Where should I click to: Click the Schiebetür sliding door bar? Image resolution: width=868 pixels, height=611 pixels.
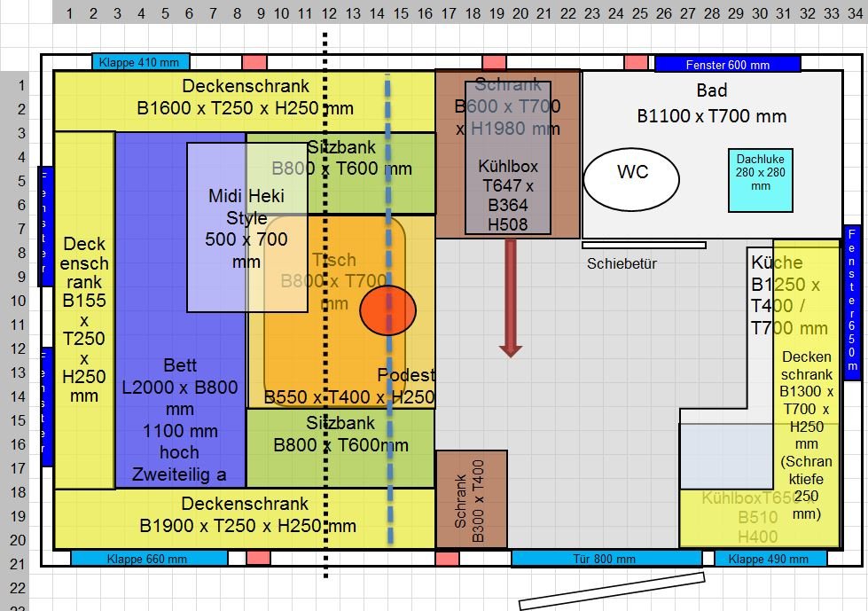pyautogui.click(x=644, y=245)
